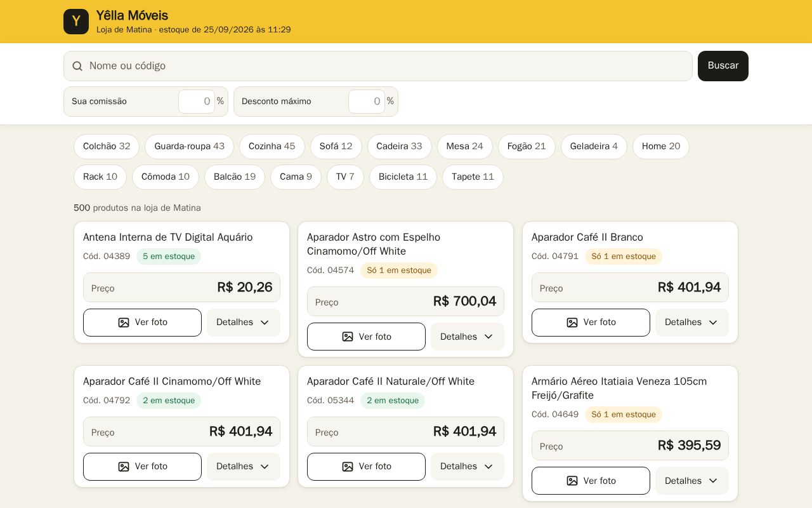This screenshot has height=508, width=812.
Task: Click the Desconto máximo percent input
Action: 367,102
